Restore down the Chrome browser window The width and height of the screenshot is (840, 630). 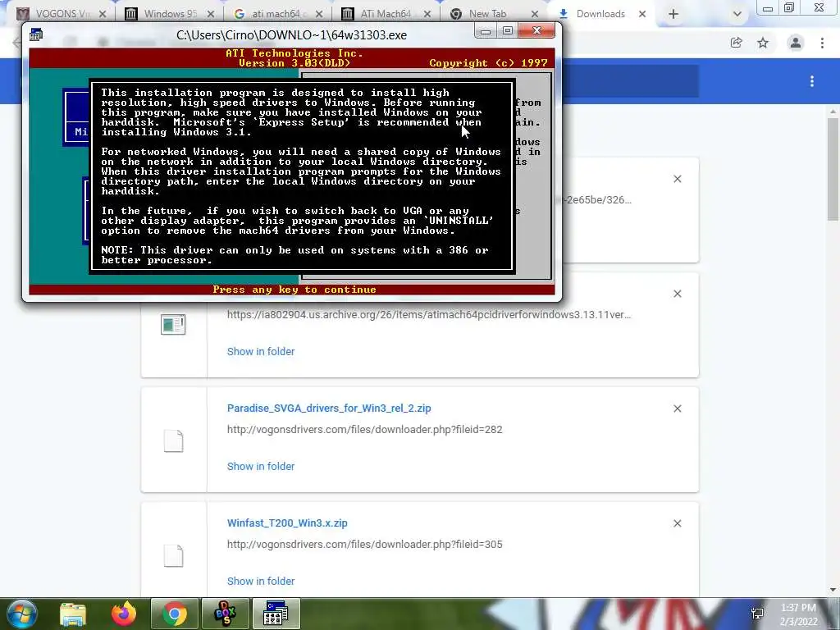[789, 8]
